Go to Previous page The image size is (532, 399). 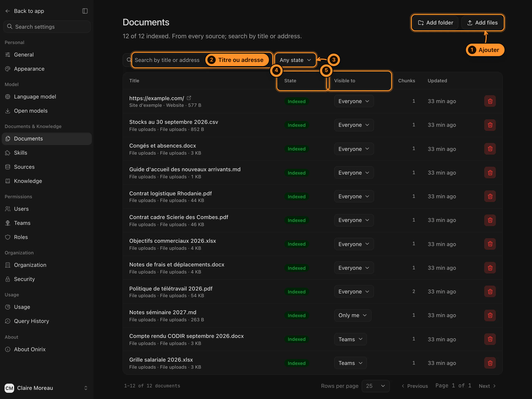[415, 386]
